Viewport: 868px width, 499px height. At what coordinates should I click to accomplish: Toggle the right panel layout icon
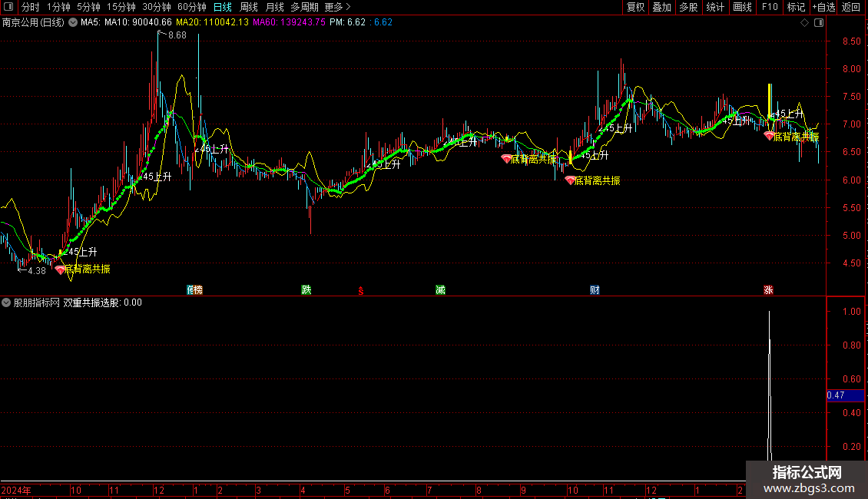tap(819, 23)
